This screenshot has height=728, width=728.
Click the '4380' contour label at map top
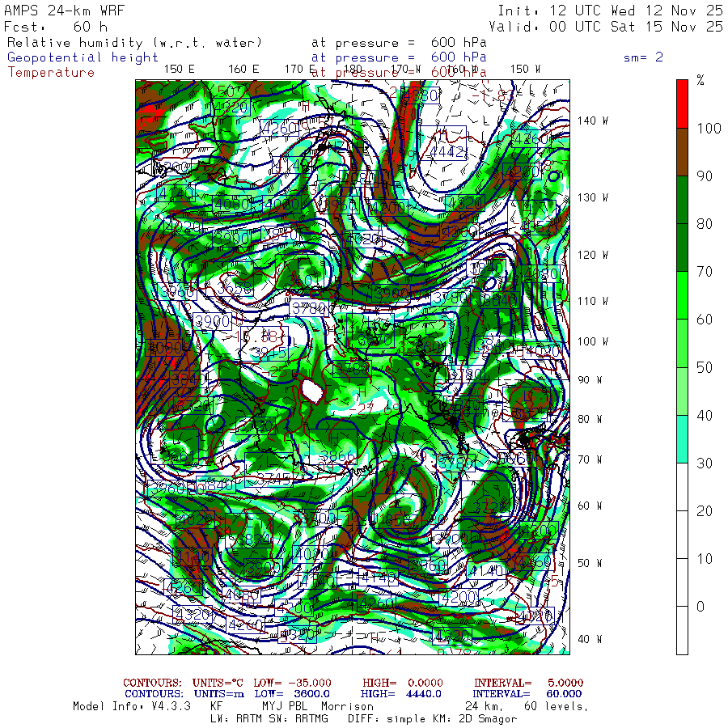click(x=420, y=95)
